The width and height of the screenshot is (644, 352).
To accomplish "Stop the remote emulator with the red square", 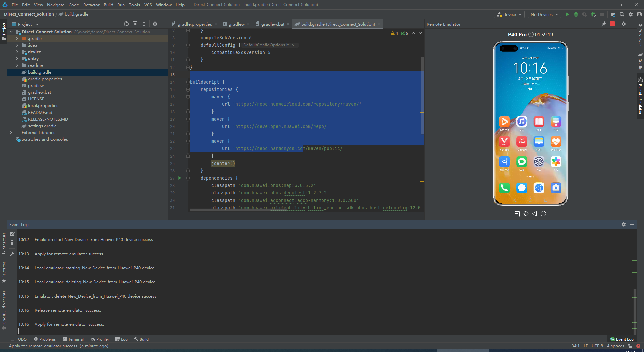I will pyautogui.click(x=612, y=24).
